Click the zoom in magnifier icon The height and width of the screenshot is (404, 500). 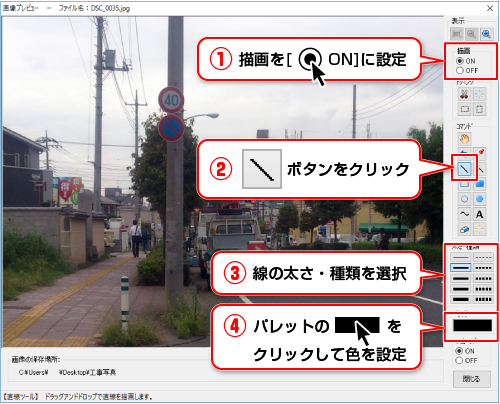486,34
